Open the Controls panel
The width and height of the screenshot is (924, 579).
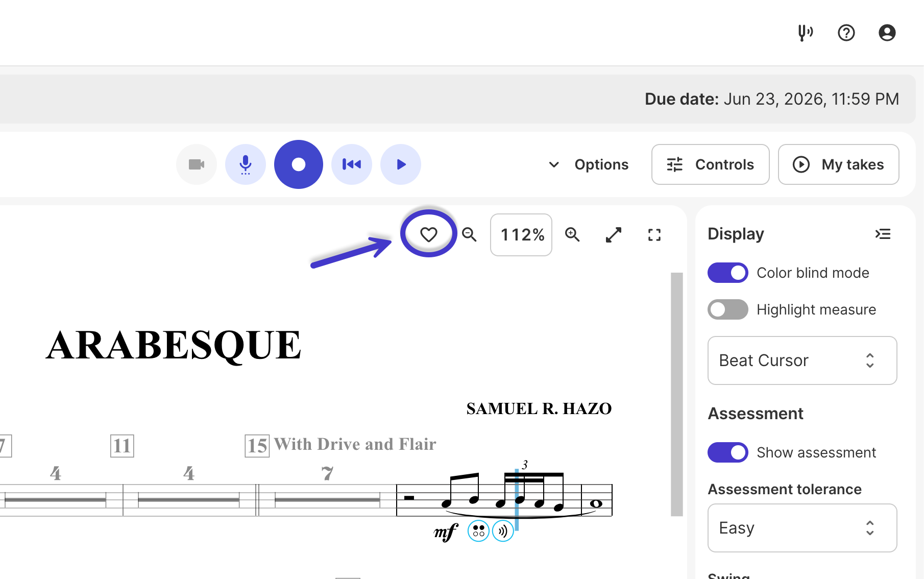click(711, 164)
